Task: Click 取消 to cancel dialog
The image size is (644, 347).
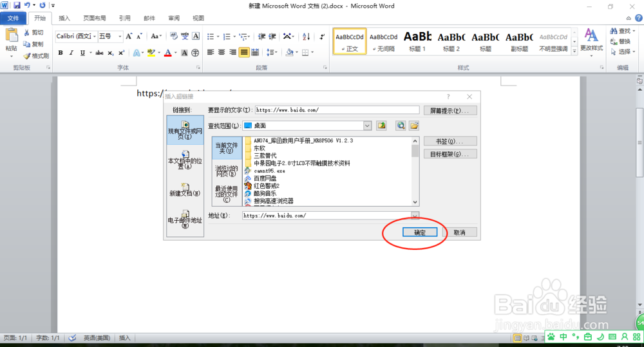Action: click(x=459, y=232)
